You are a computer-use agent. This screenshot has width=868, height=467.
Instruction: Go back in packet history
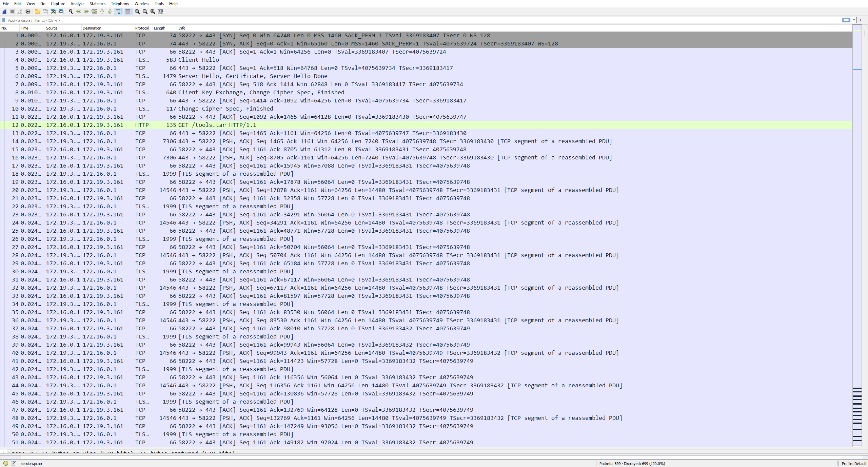[x=78, y=12]
